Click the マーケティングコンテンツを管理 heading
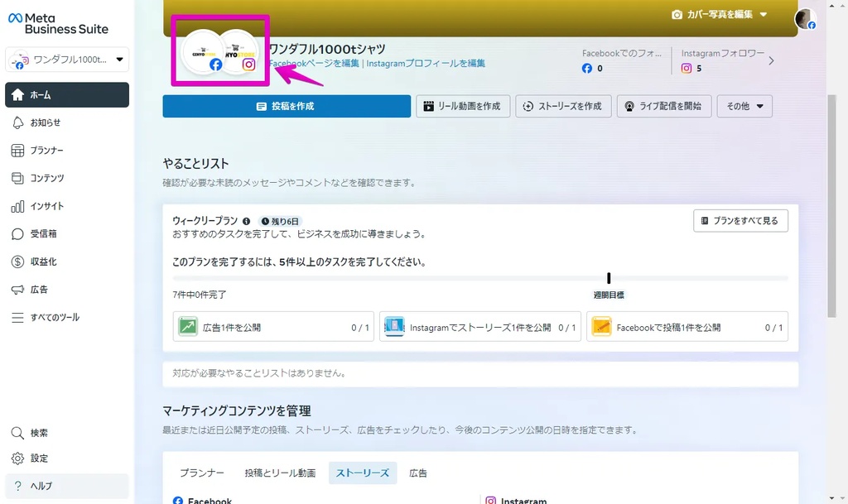Screen dimensions: 848x504 (x=237, y=411)
